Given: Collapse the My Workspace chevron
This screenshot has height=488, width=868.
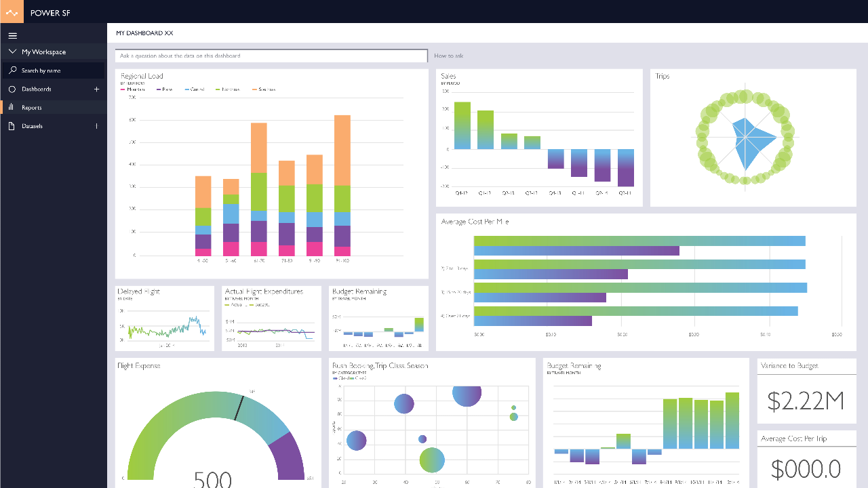Looking at the screenshot, I should pyautogui.click(x=12, y=52).
